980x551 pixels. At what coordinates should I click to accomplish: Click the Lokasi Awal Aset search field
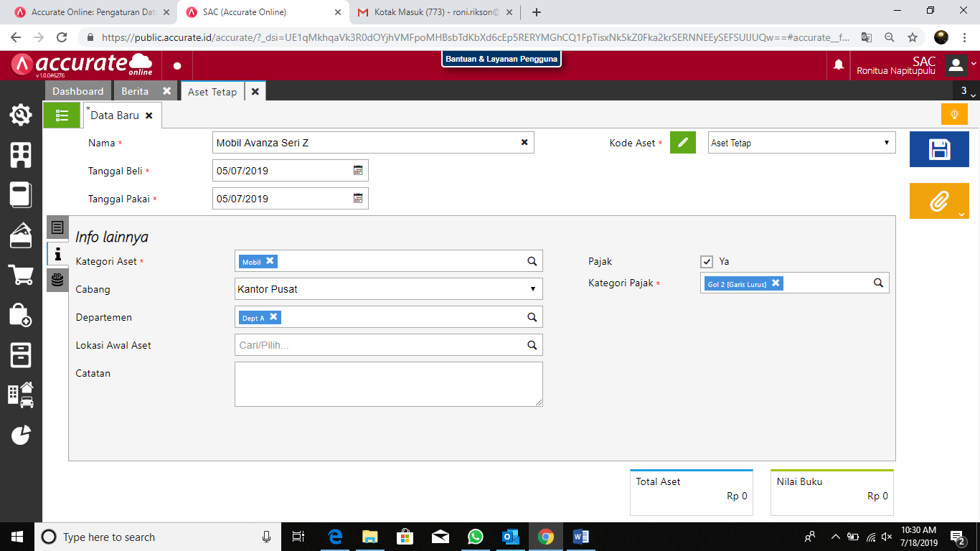click(389, 345)
